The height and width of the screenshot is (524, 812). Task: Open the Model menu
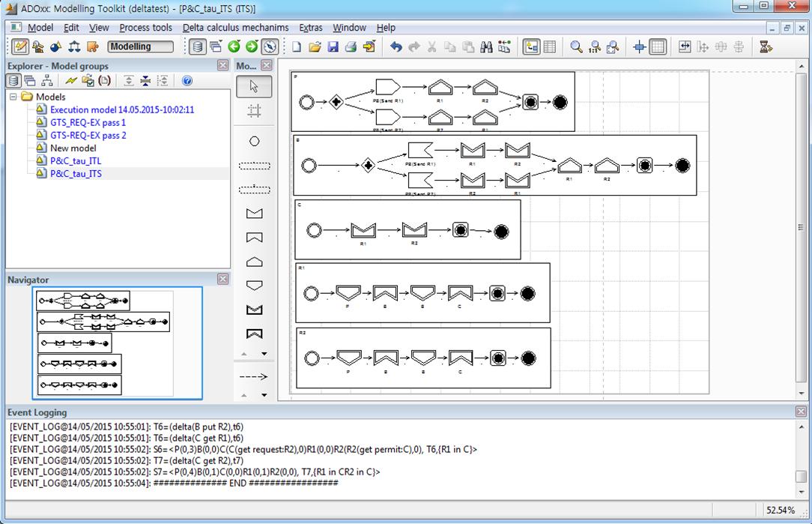[x=40, y=28]
